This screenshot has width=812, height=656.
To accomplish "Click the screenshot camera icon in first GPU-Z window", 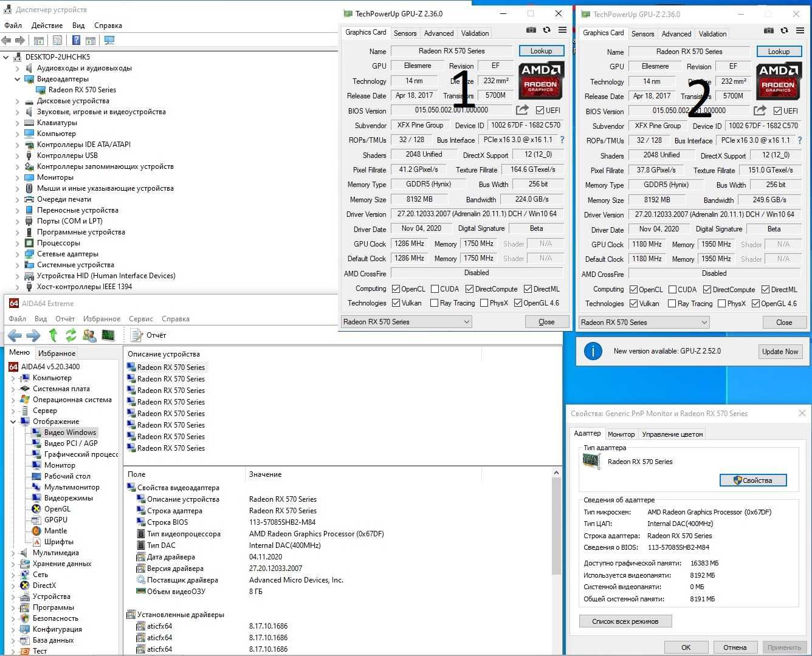I will [x=531, y=30].
